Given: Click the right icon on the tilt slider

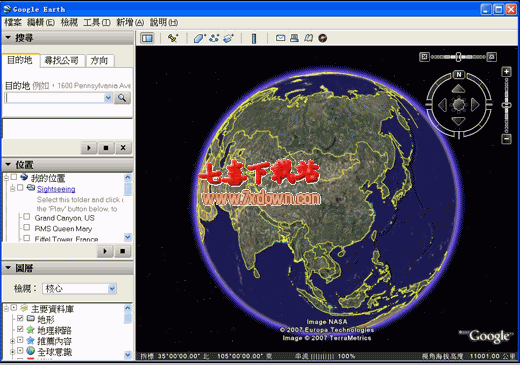Looking at the screenshot, I should 492,57.
